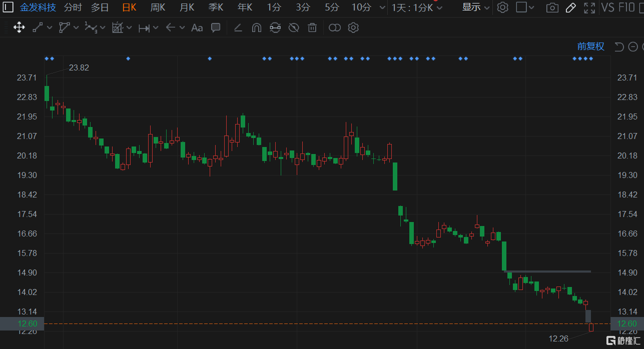Click the circular-arrows icon after the magnet

coord(275,27)
